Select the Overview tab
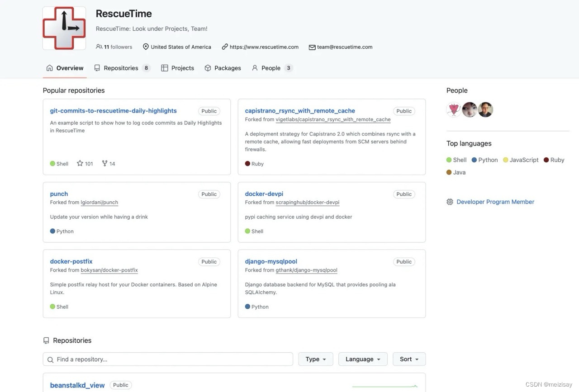 [65, 68]
